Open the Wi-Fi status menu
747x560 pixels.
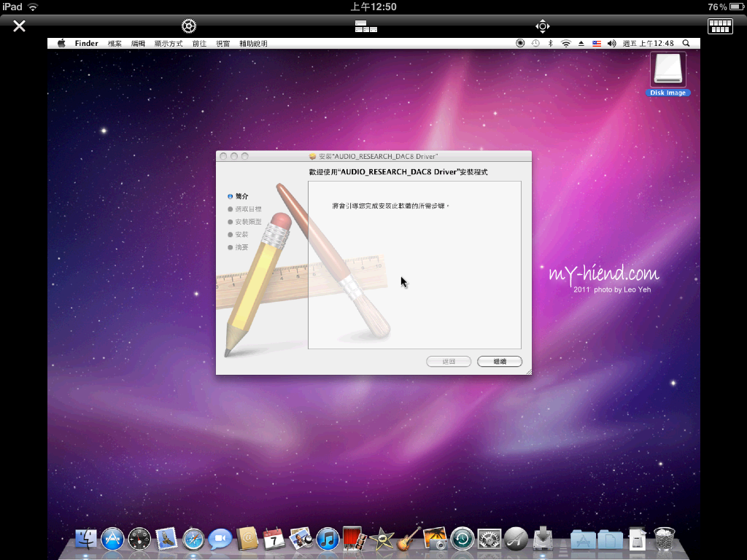click(566, 43)
